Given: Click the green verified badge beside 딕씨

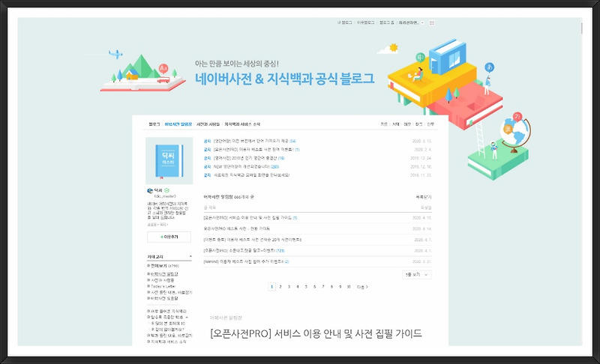Looking at the screenshot, I should [x=166, y=190].
